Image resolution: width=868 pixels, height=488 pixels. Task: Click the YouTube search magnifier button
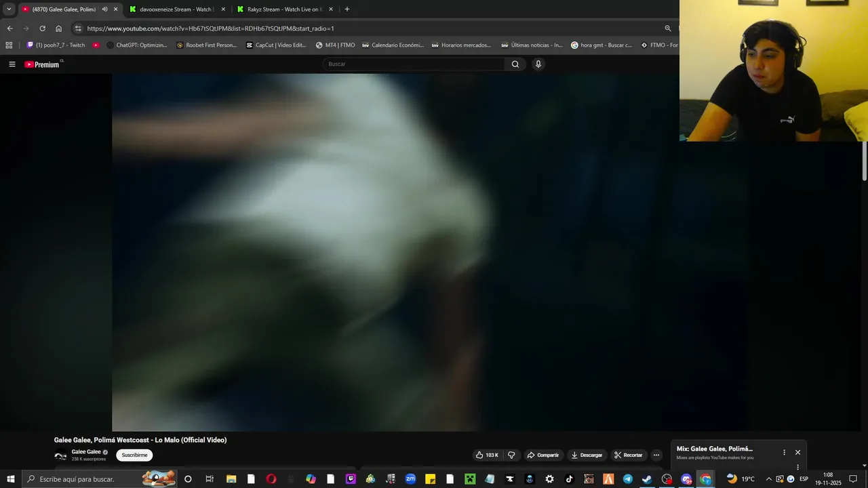click(515, 64)
